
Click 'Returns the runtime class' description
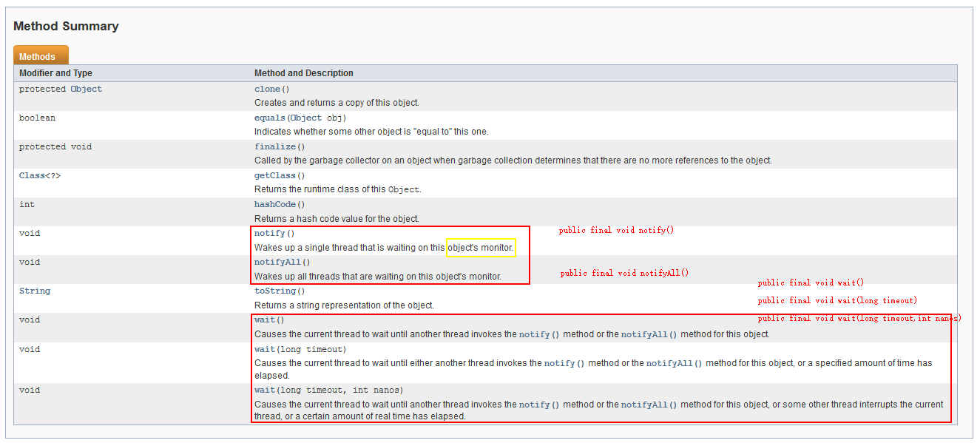point(338,189)
